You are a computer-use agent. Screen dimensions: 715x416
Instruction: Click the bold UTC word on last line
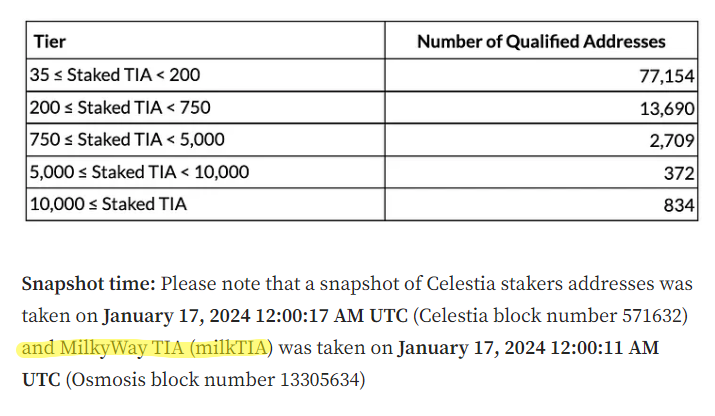[41, 380]
